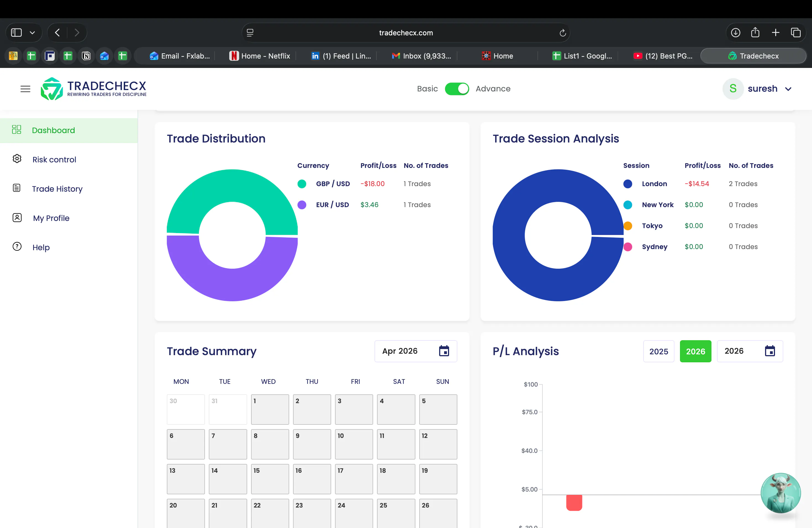Screen dimensions: 812x528
Task: Open the 2026 year picker field
Action: click(750, 351)
